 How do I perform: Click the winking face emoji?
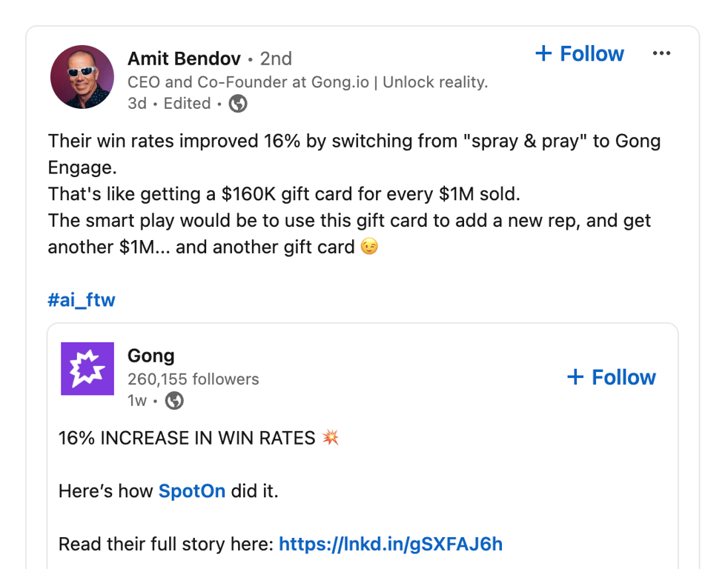tap(369, 246)
